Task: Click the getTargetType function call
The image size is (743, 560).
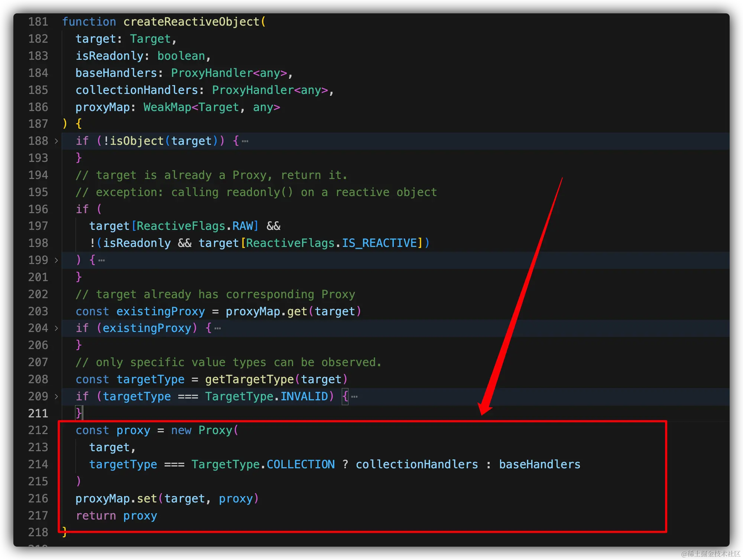Action: pyautogui.click(x=249, y=380)
